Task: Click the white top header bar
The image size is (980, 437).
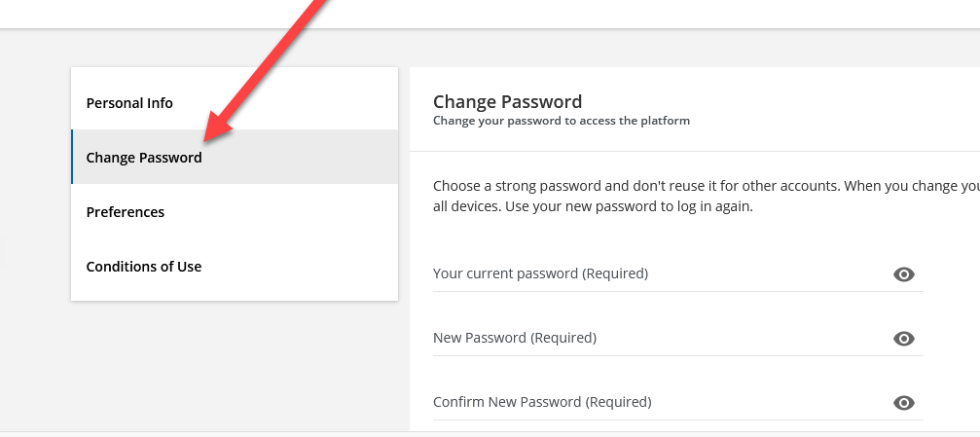Action: (x=490, y=14)
